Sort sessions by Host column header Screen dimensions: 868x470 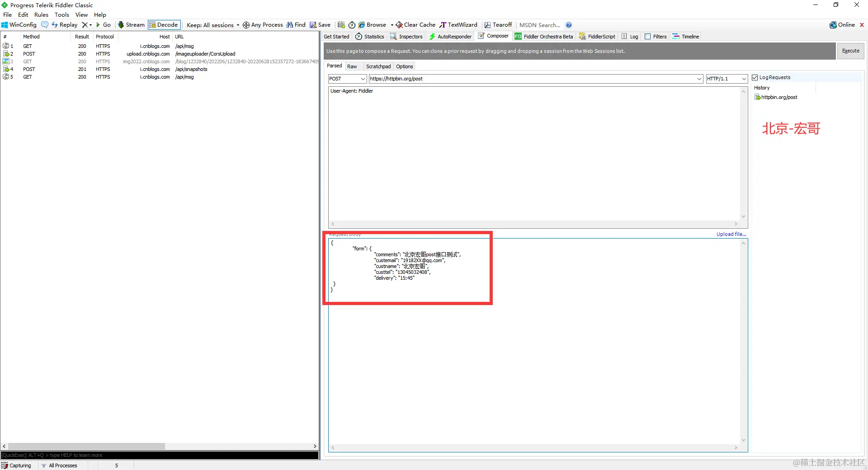(x=145, y=37)
